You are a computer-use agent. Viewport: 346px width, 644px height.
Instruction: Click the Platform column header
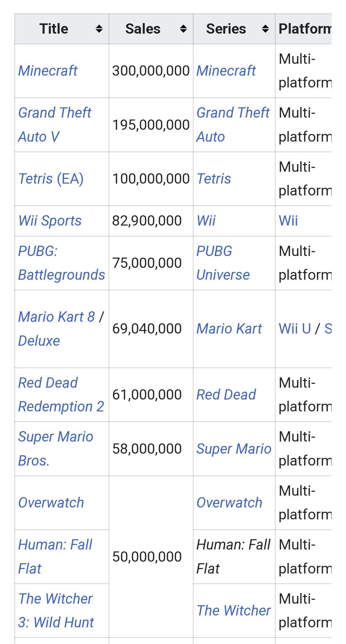(304, 29)
